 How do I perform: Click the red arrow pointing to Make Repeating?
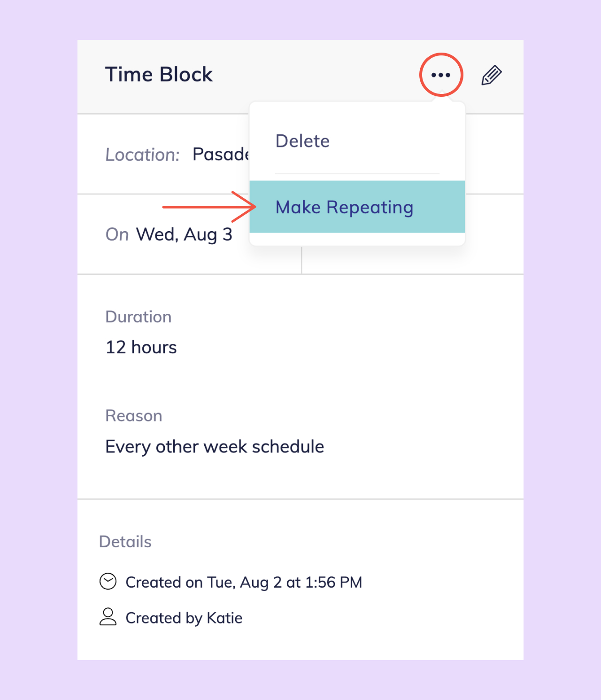click(x=209, y=207)
